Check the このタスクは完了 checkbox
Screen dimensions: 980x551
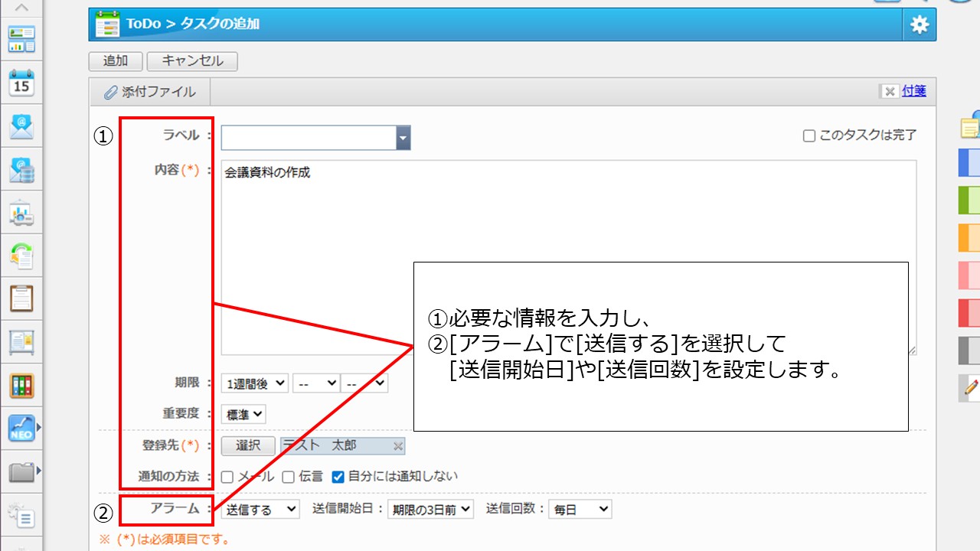point(808,135)
